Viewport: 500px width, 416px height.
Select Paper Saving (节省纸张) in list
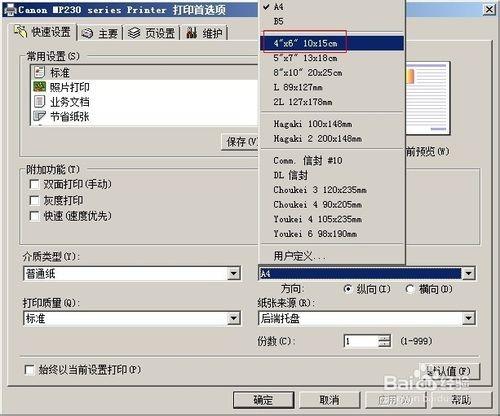coord(145,116)
